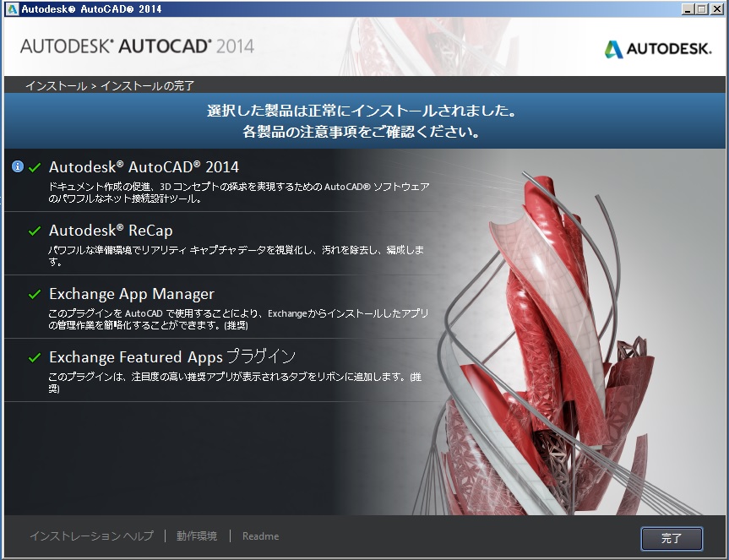
Task: Click the Featured Apps description text
Action: pos(235,383)
